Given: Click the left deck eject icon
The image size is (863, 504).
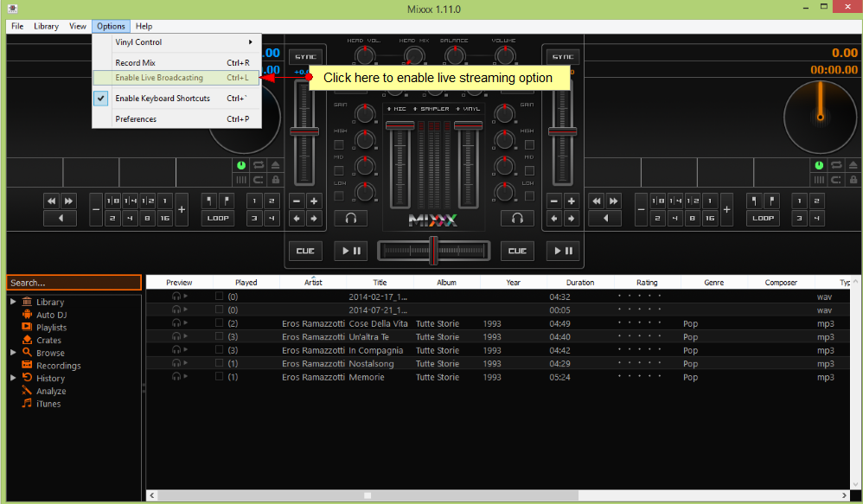Looking at the screenshot, I should tap(275, 165).
